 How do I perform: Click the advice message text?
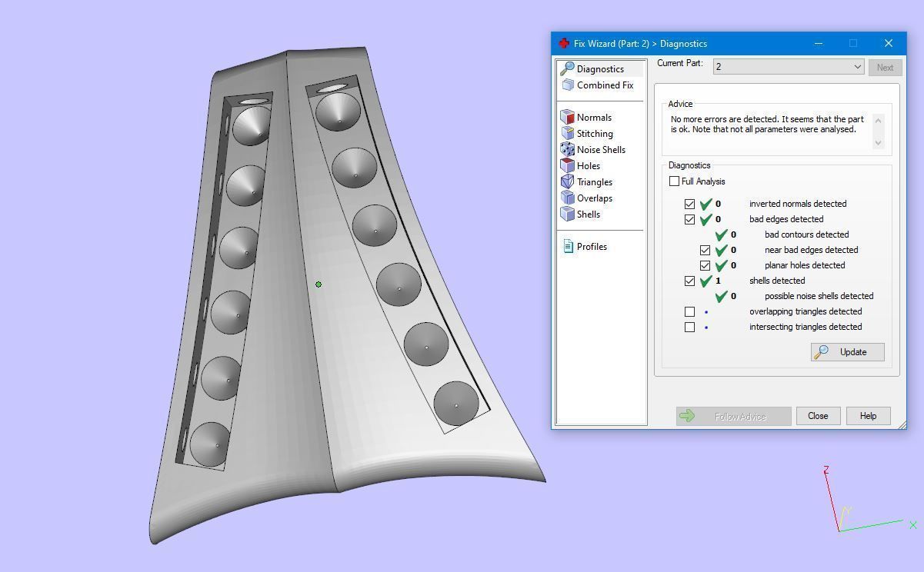coord(767,125)
